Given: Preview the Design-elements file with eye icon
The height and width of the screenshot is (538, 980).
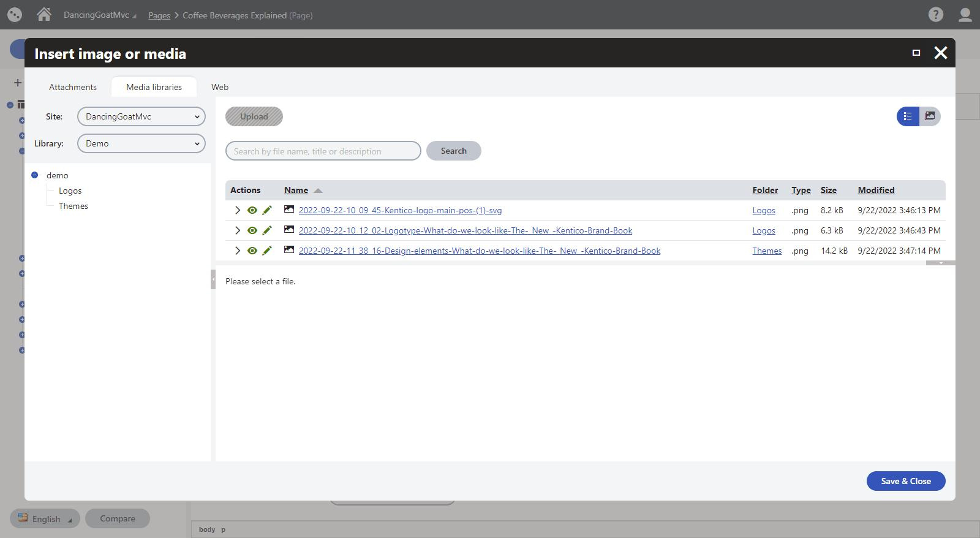Looking at the screenshot, I should click(252, 251).
